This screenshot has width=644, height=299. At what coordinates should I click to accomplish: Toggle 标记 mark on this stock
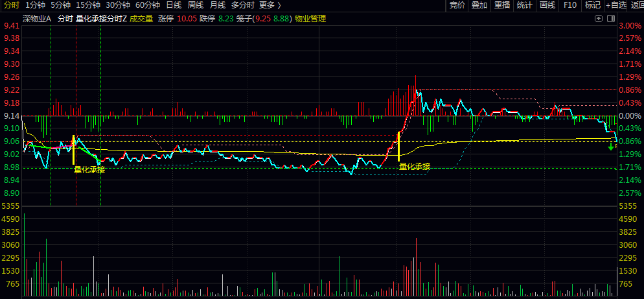[x=592, y=5]
